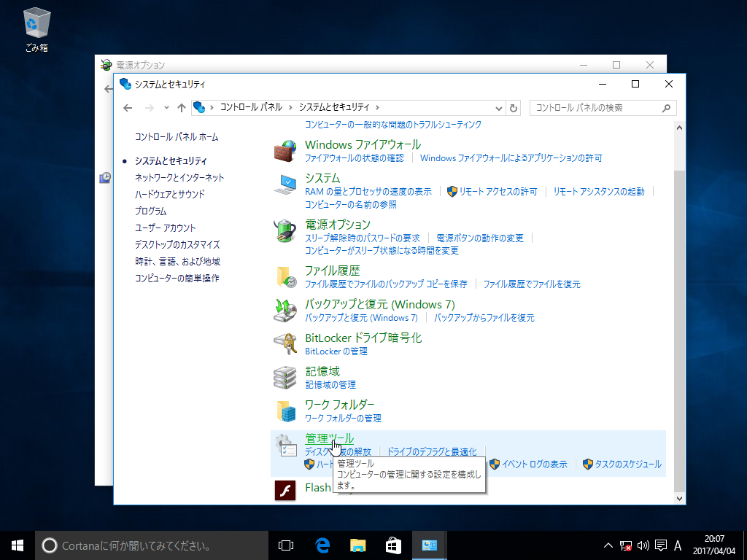747x560 pixels.
Task: Click コントロール パネル in the breadcrumb
Action: pos(251,108)
